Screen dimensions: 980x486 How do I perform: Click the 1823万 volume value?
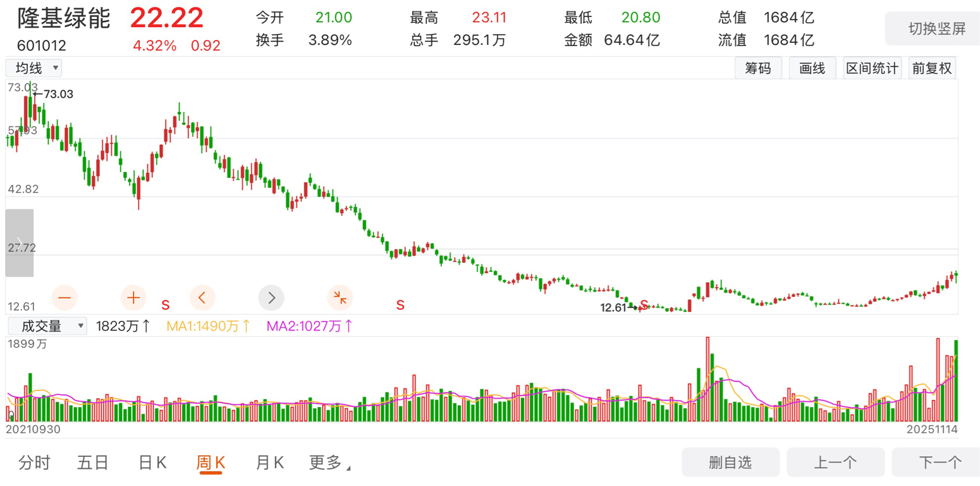(x=123, y=327)
